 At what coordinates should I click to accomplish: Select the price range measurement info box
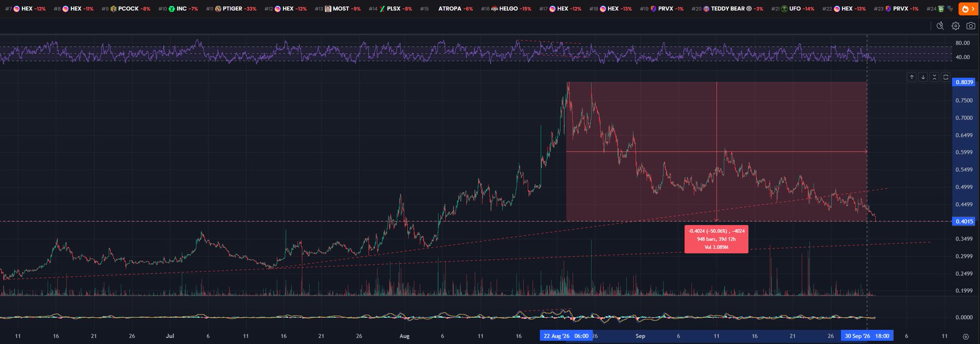pyautogui.click(x=716, y=239)
